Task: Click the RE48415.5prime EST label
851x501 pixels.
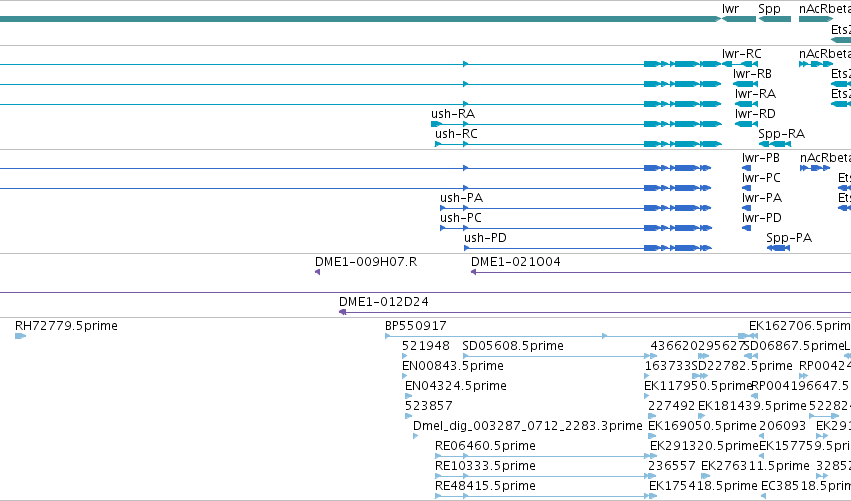Action: click(x=485, y=486)
